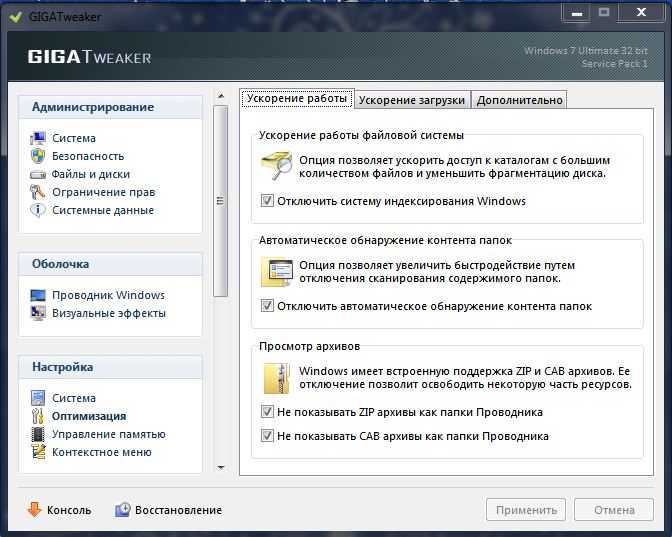Click the file system magnifier folder icon
The width and height of the screenshot is (672, 537).
coord(276,166)
